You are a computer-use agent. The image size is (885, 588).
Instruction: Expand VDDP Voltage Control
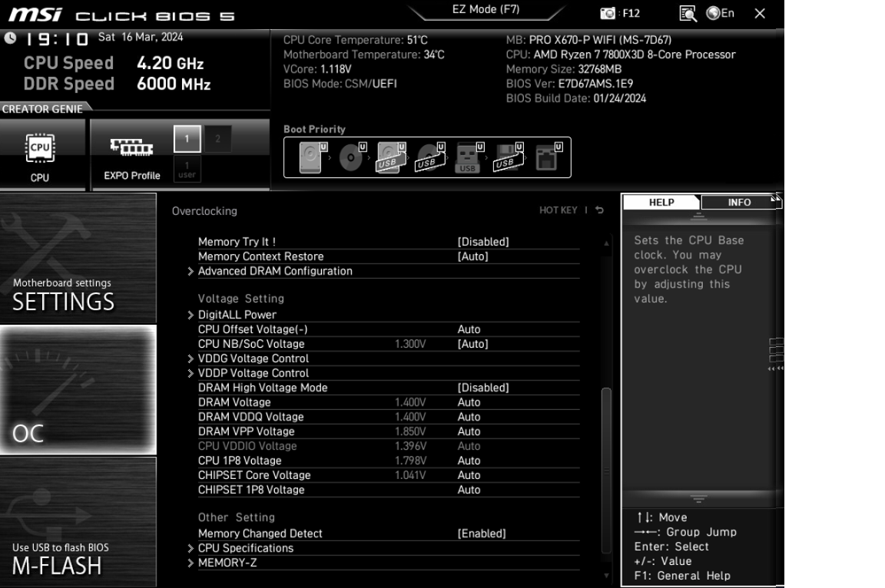pos(253,373)
